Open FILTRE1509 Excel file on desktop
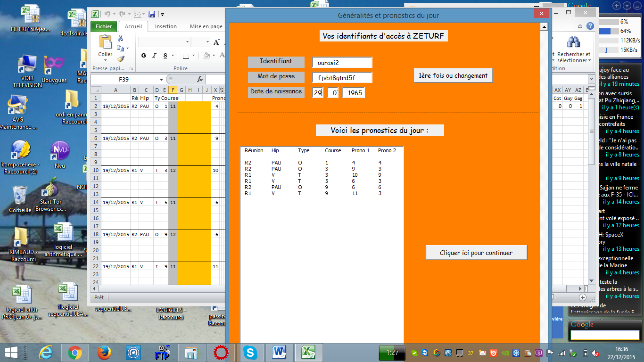644x362 pixels. pos(30,19)
